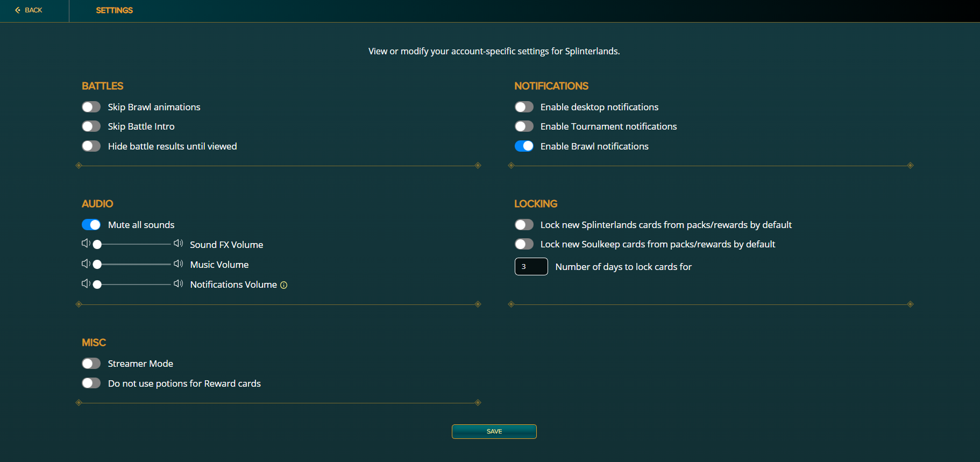Click the Notifications Volume label text
This screenshot has height=462, width=980.
233,285
